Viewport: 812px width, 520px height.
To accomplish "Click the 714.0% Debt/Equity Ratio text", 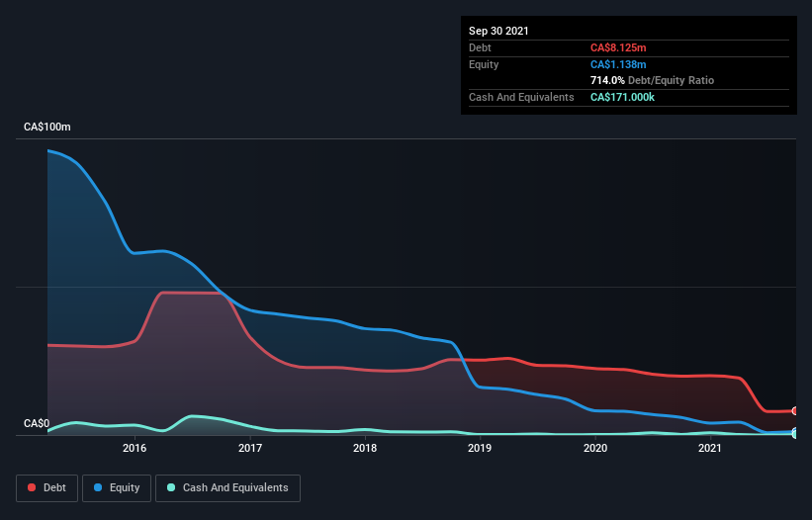I will click(x=652, y=80).
